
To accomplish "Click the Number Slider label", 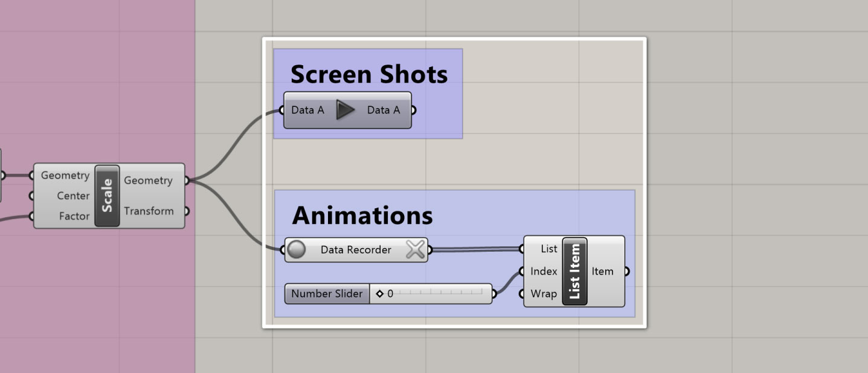I will click(x=327, y=294).
